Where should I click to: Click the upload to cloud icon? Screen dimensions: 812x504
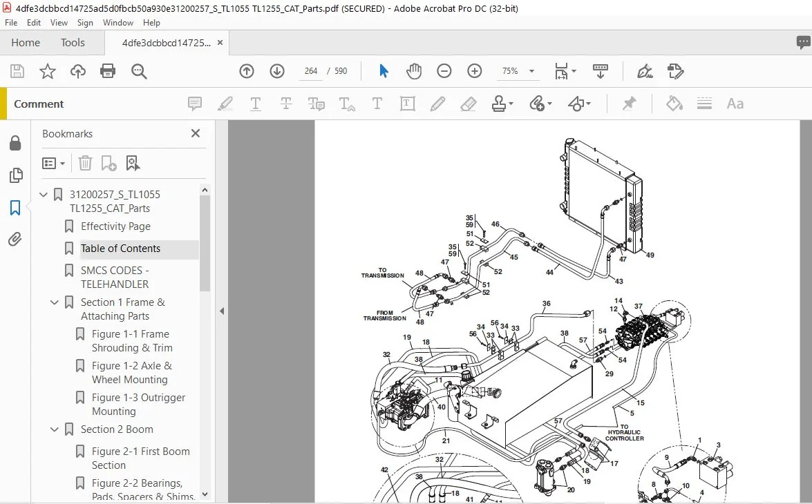point(77,71)
